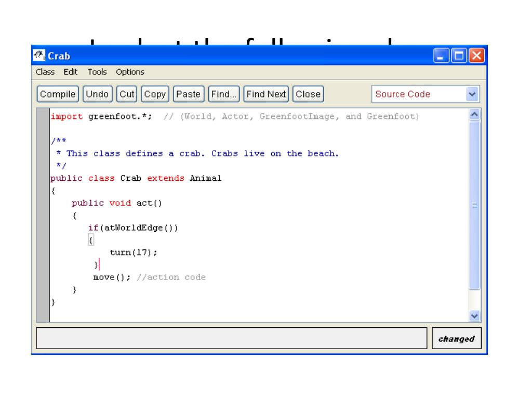Screen dimensions: 532x399
Task: Click the Crab window title icon
Action: 39,55
